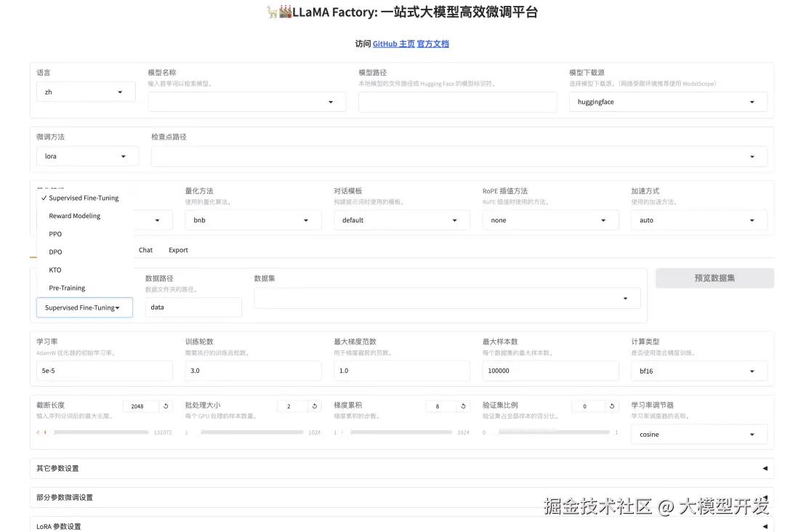785x532 pixels.
Task: Open the 计算类型 dropdown showing bf16
Action: 699,371
